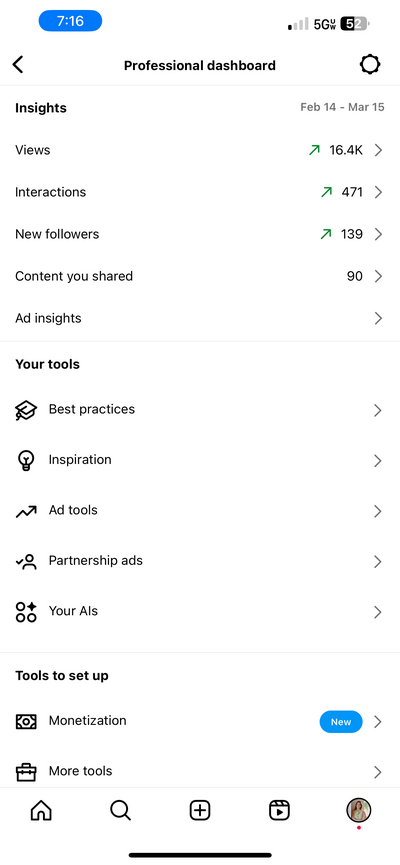Expand Views insights chevron
Image resolution: width=400 pixels, height=865 pixels.
[378, 150]
